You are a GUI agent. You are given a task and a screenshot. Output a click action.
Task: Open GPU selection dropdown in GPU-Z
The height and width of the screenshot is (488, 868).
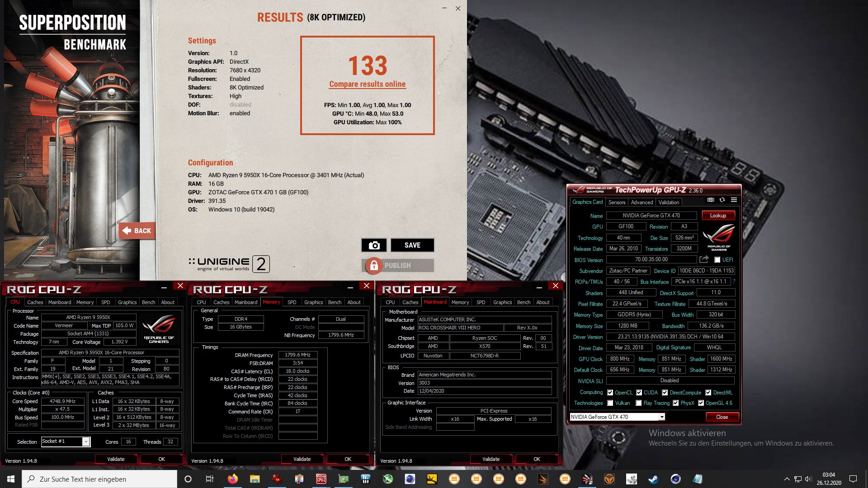click(617, 417)
